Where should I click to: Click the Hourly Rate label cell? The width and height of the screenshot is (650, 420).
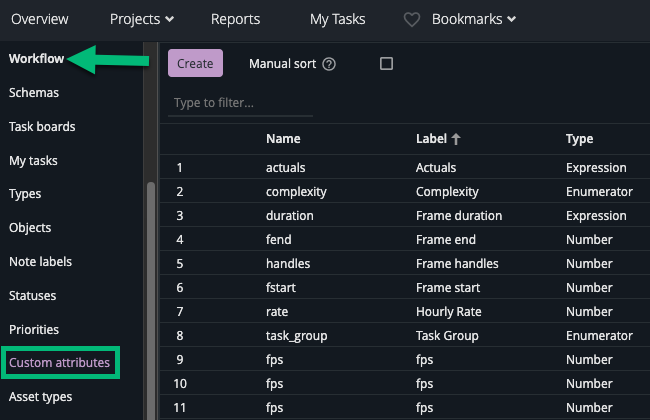[x=449, y=312]
